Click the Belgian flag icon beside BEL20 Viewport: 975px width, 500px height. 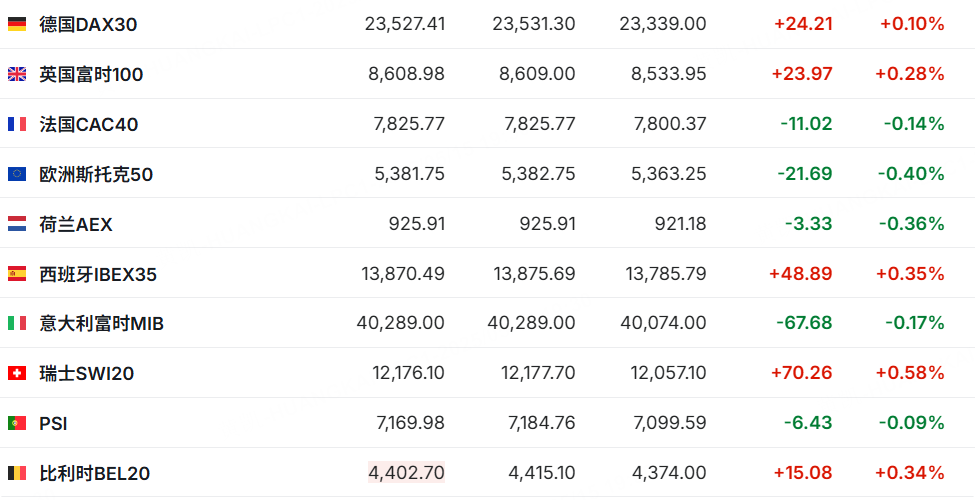coord(17,473)
